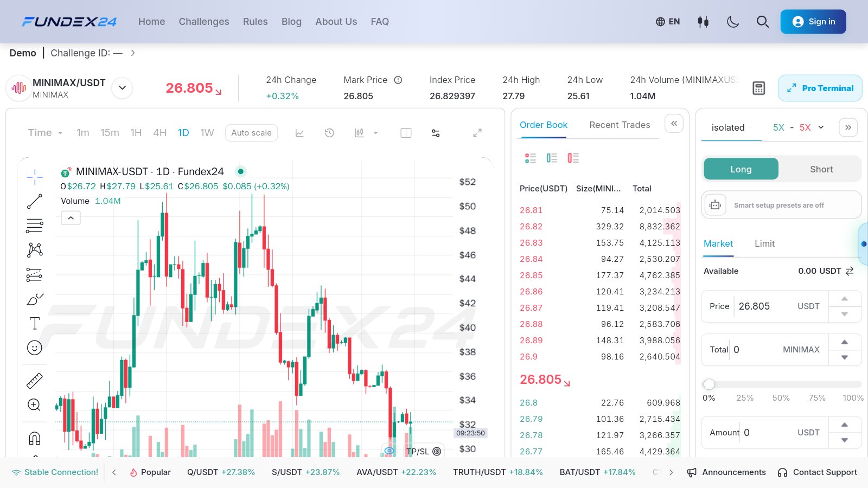Image resolution: width=868 pixels, height=488 pixels.
Task: Open the chart settings sliders icon
Action: coord(436,133)
